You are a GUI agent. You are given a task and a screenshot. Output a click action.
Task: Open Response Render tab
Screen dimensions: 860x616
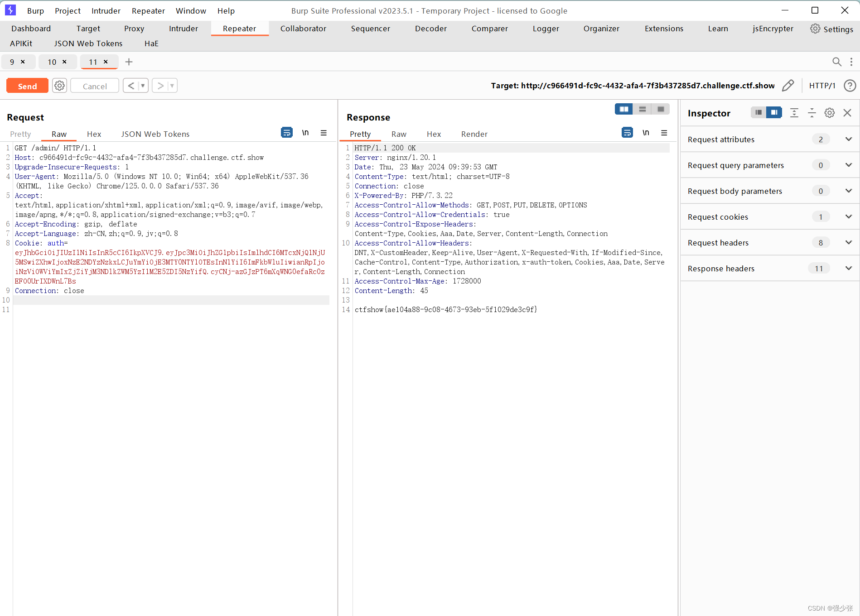coord(474,134)
